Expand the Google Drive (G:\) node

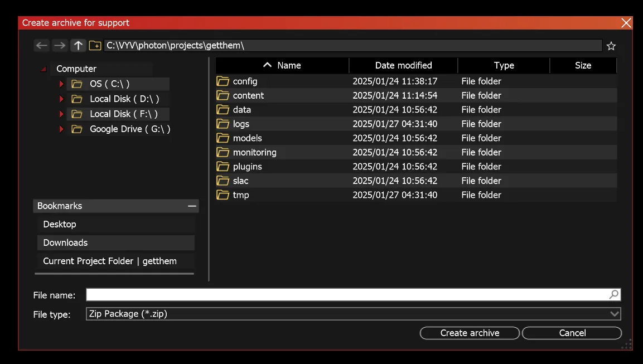point(61,129)
